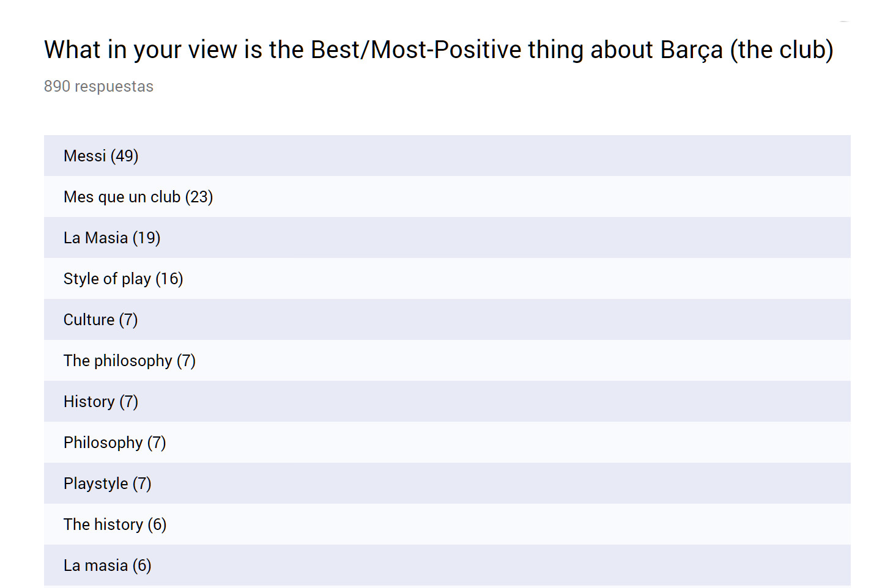The image size is (893, 588).
Task: Click the word Culture in the list
Action: (x=89, y=320)
